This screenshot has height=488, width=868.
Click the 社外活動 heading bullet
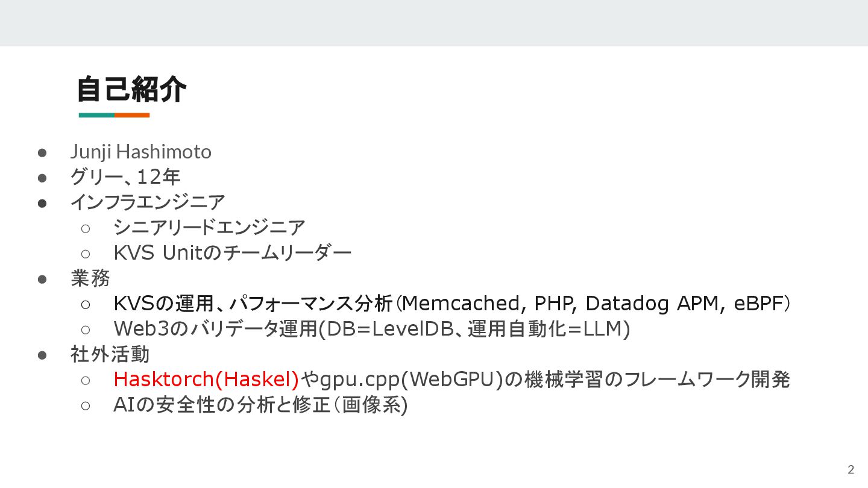(x=110, y=354)
